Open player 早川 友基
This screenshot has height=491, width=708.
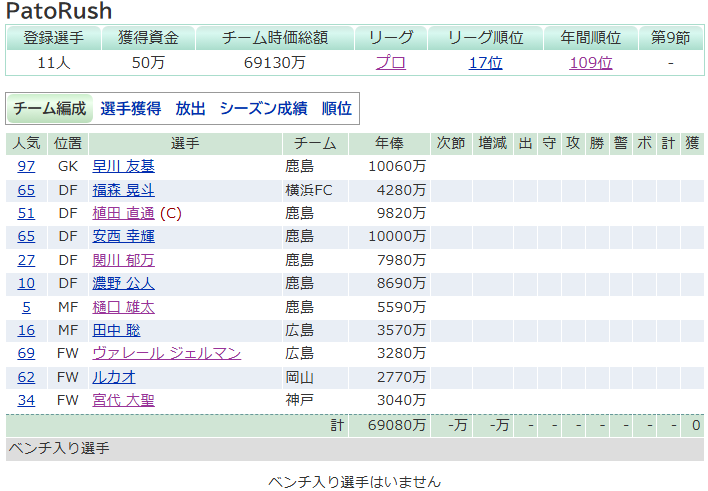[x=123, y=166]
